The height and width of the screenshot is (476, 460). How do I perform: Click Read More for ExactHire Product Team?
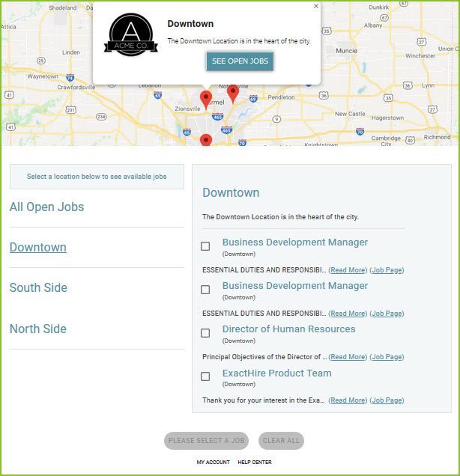348,400
